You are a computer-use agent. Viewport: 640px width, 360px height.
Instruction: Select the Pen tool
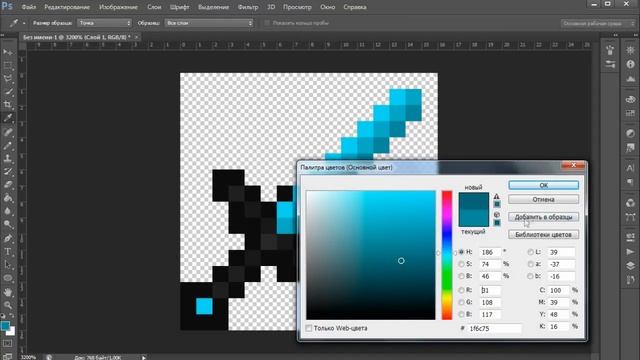tap(8, 238)
